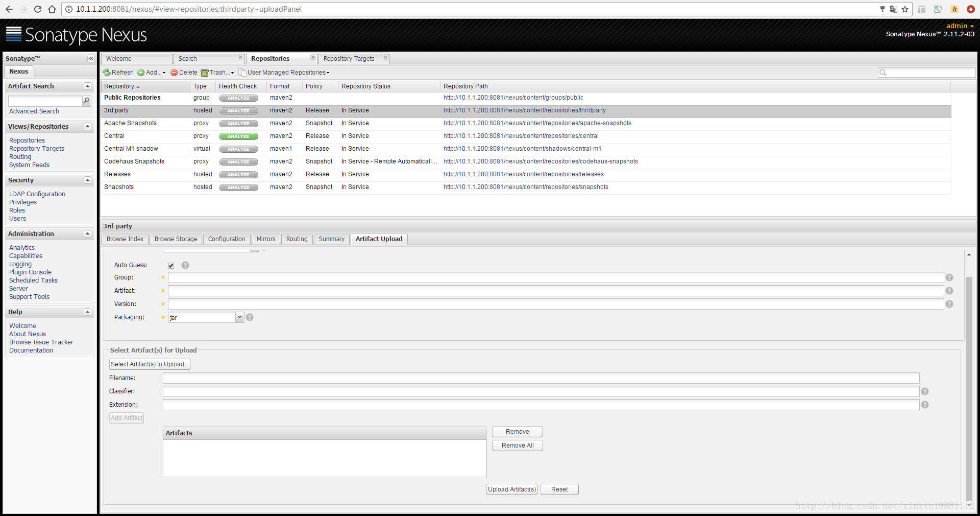980x516 pixels.
Task: Open the Packaging jar combo box
Action: (x=239, y=317)
